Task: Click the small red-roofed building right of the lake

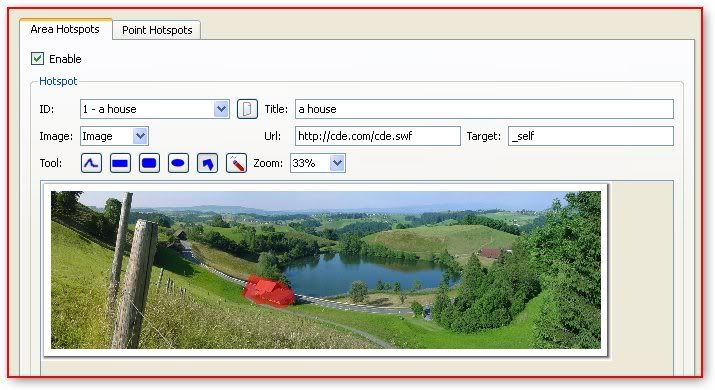Action: coord(490,253)
